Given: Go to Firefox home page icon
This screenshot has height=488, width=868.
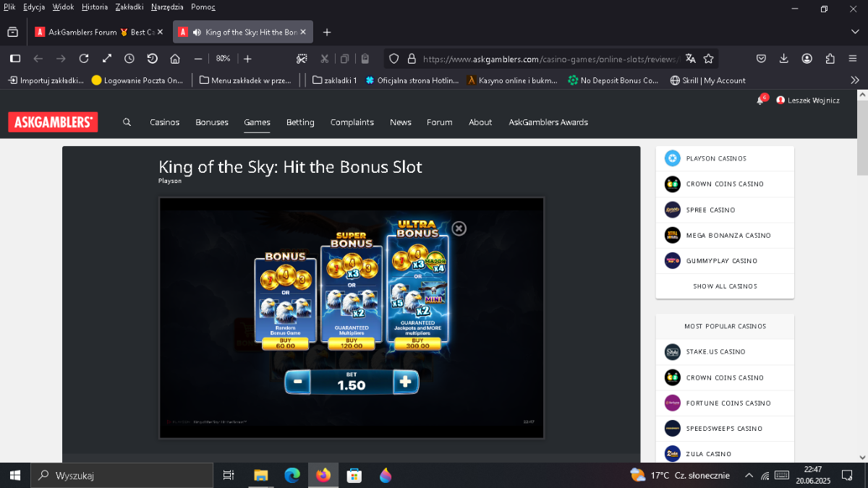Looking at the screenshot, I should click(175, 59).
